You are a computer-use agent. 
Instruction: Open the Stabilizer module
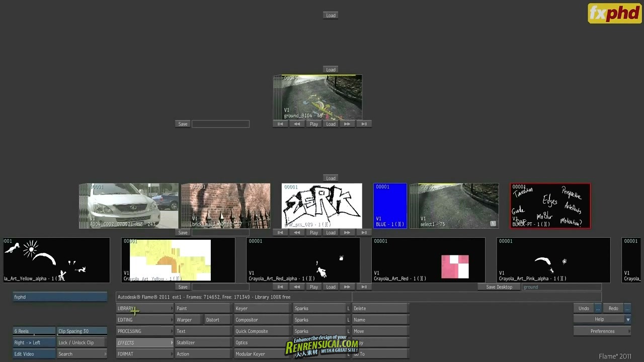(203, 343)
